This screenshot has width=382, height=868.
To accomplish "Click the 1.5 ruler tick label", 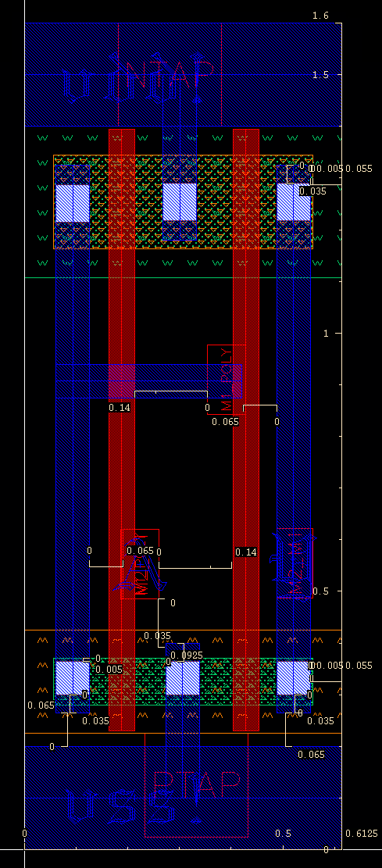I will [320, 75].
